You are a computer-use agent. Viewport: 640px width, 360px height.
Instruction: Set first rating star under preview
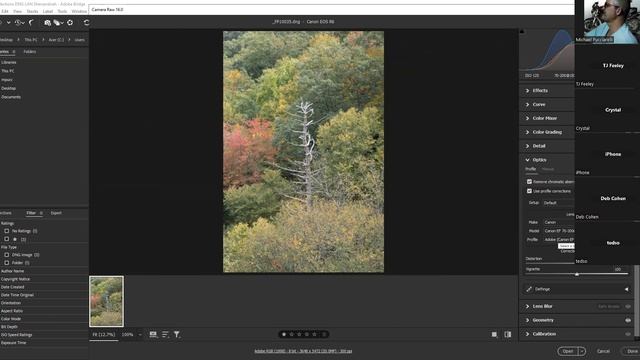point(284,334)
